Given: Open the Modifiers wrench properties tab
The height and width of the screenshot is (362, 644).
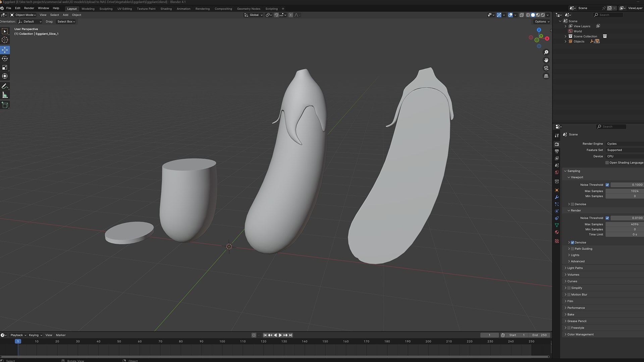Looking at the screenshot, I should (x=557, y=197).
